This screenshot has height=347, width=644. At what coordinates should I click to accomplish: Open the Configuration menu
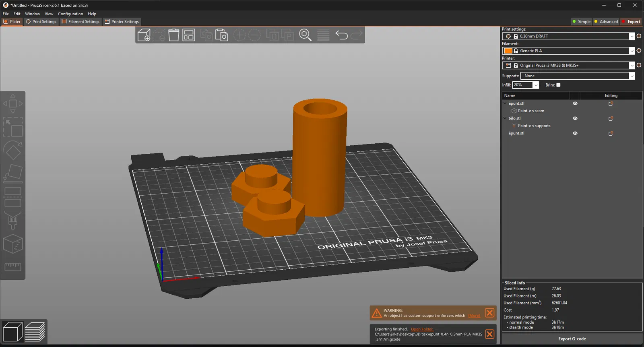point(70,14)
